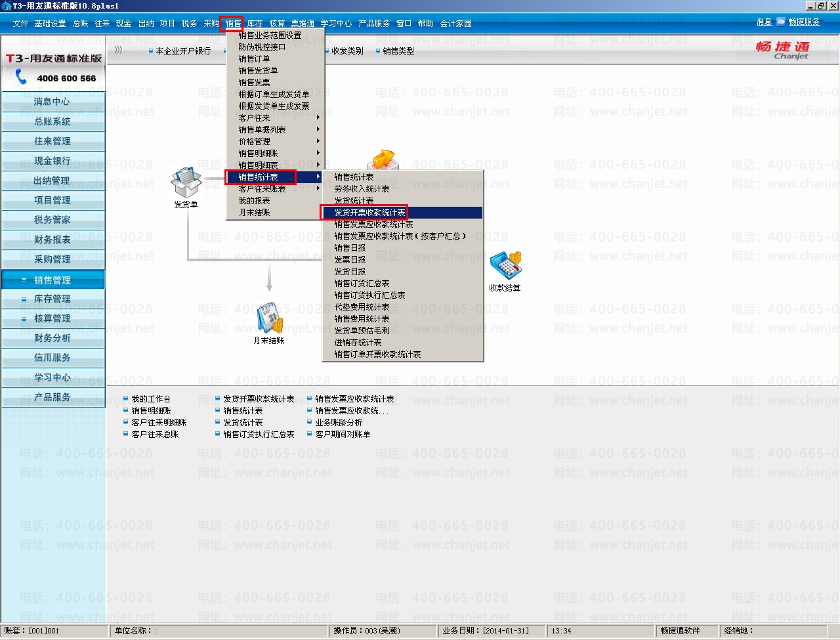Viewport: 840px width, 640px height.
Task: Choose 防伪税控接口 from the sales menu
Action: click(262, 47)
